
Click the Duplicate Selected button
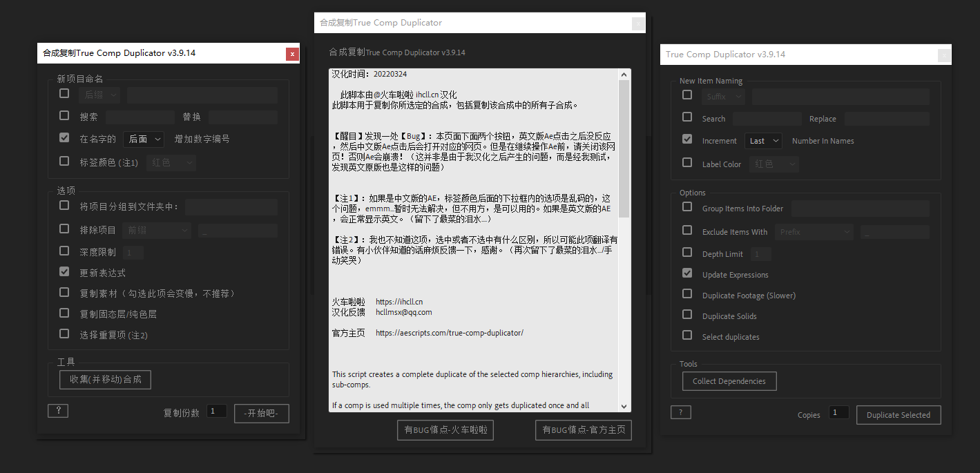(899, 415)
